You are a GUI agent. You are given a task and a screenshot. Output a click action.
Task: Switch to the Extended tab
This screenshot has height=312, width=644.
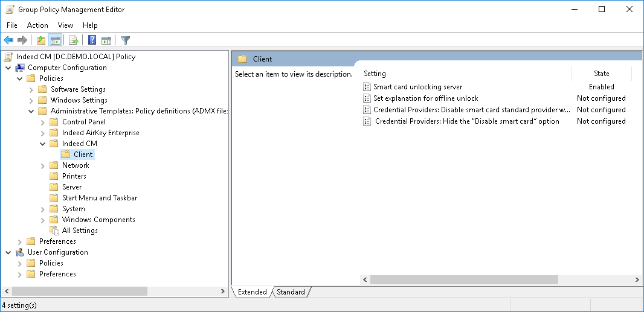pyautogui.click(x=252, y=292)
